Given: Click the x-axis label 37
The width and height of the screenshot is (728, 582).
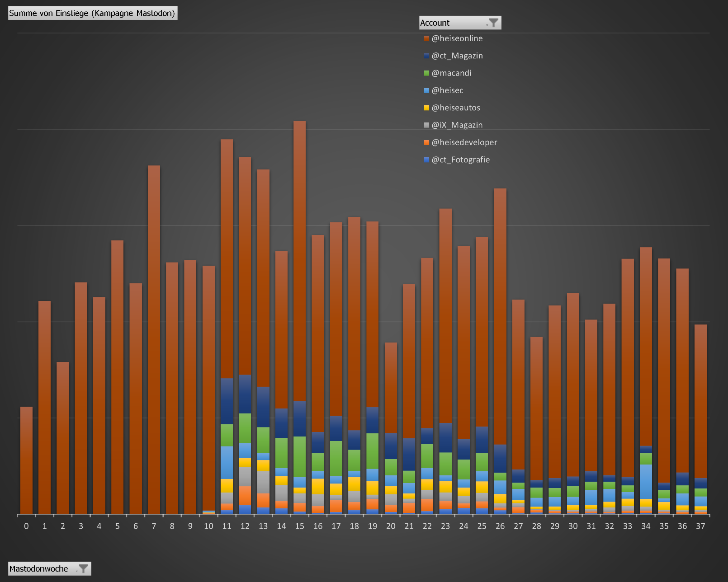Looking at the screenshot, I should pyautogui.click(x=700, y=526).
